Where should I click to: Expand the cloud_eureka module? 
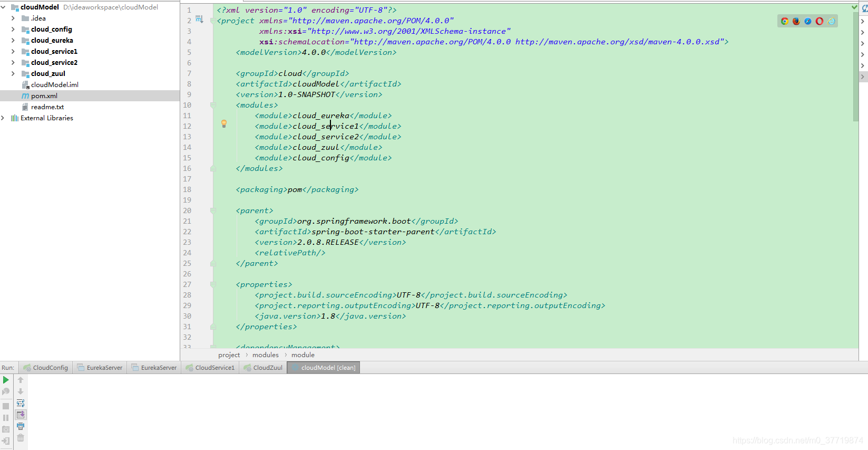point(13,41)
